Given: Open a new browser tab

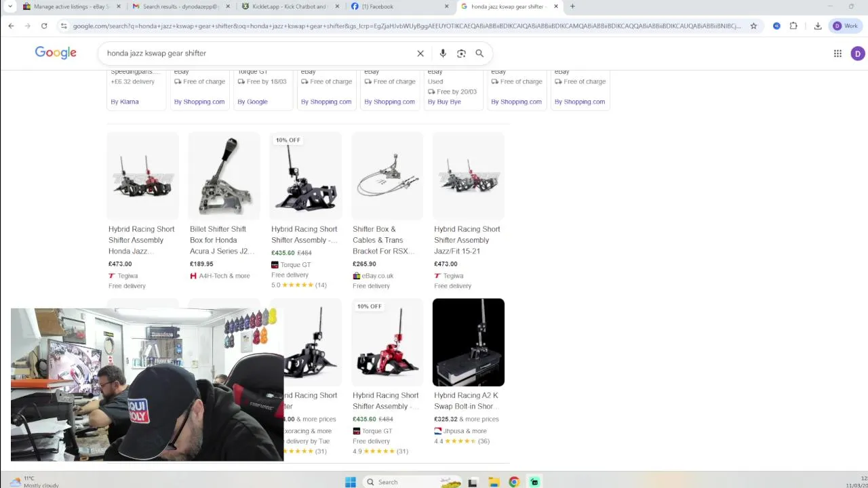Looking at the screenshot, I should pos(572,7).
